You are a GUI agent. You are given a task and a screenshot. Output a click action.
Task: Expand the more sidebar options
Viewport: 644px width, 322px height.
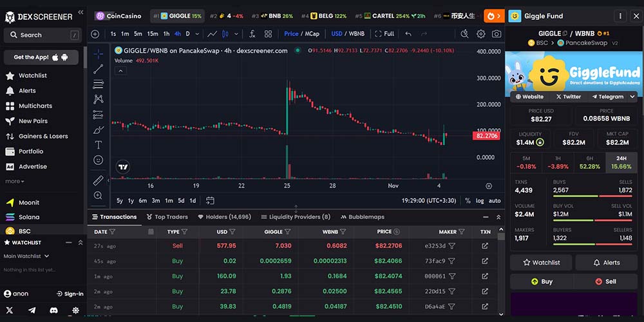[14, 182]
